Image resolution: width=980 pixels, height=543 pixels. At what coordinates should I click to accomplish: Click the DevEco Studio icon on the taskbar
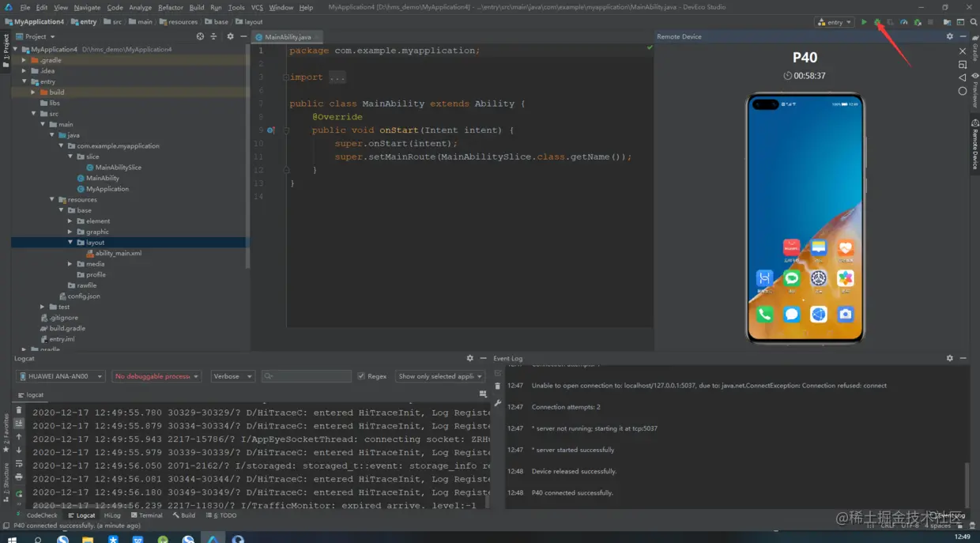[x=213, y=539]
